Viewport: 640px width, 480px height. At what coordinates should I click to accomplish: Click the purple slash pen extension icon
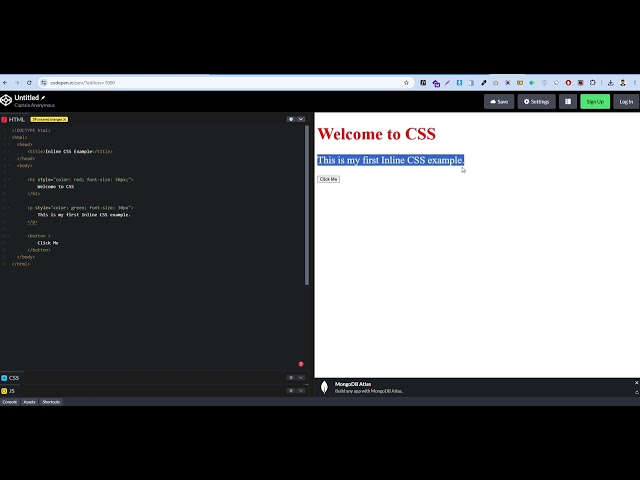point(447,83)
